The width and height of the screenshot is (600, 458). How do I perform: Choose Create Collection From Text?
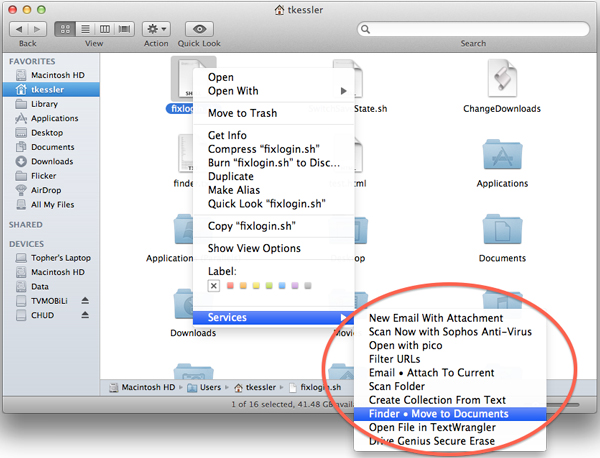click(x=450, y=401)
